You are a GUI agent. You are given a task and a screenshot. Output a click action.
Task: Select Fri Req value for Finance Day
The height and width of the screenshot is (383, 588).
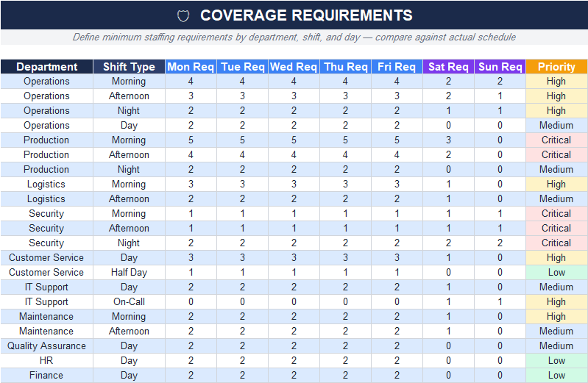[397, 376]
